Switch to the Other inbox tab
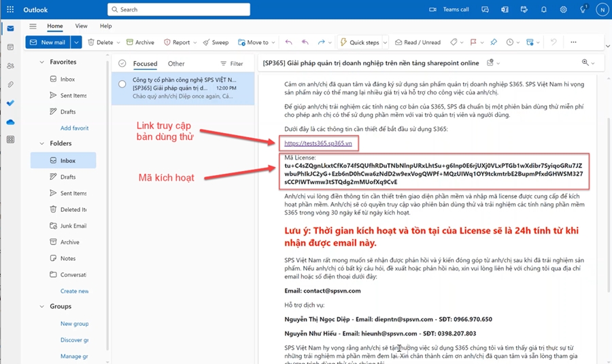This screenshot has width=612, height=364. tap(176, 63)
